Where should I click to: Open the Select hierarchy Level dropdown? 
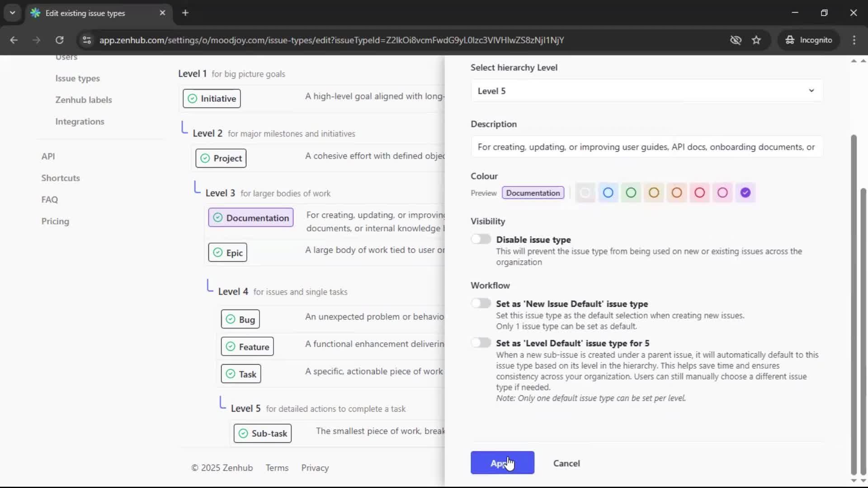click(x=646, y=90)
